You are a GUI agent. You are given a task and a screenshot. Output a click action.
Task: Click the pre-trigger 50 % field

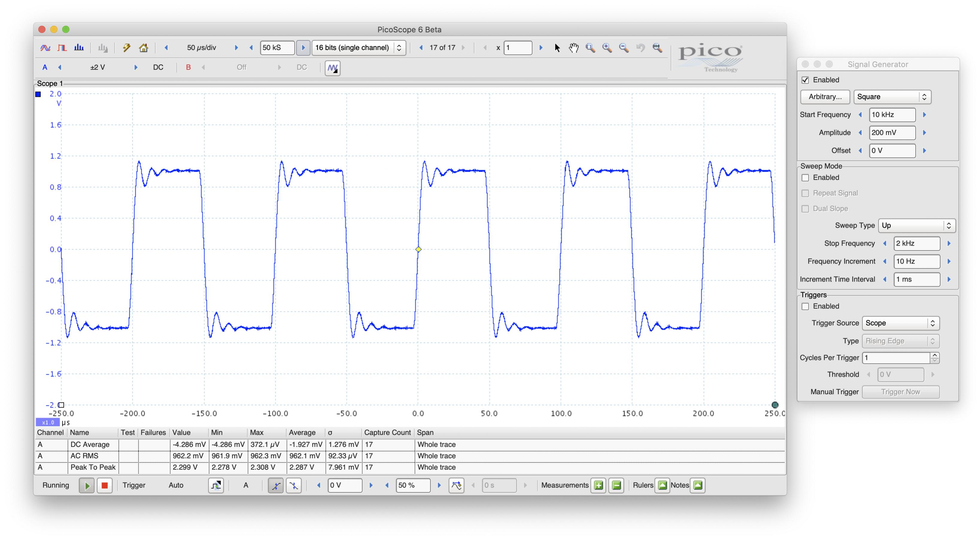click(413, 485)
